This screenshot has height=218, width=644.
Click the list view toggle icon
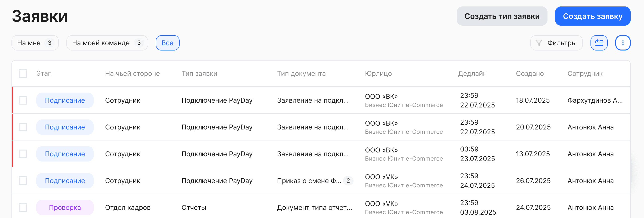(599, 43)
